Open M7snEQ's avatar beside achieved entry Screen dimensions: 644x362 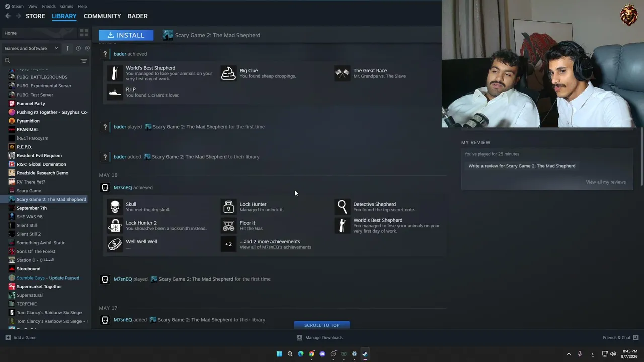point(105,188)
